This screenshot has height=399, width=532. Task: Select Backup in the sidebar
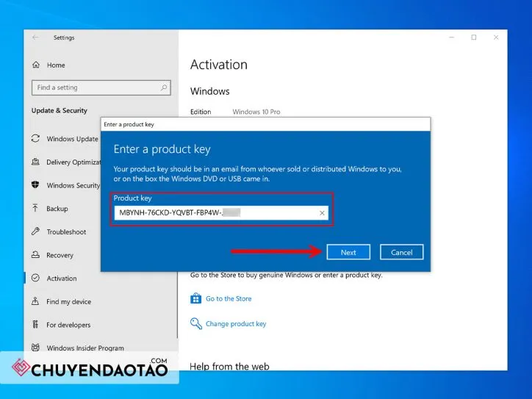pyautogui.click(x=57, y=209)
